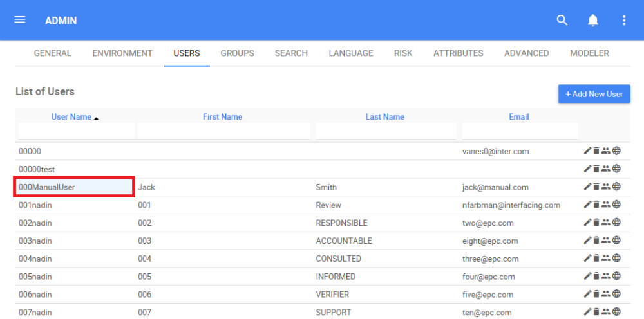The height and width of the screenshot is (319, 644).
Task: Sort users by Last Name header
Action: click(384, 117)
